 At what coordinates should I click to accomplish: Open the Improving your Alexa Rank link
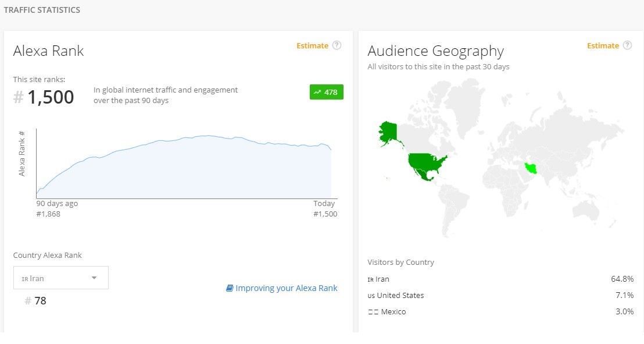(286, 288)
